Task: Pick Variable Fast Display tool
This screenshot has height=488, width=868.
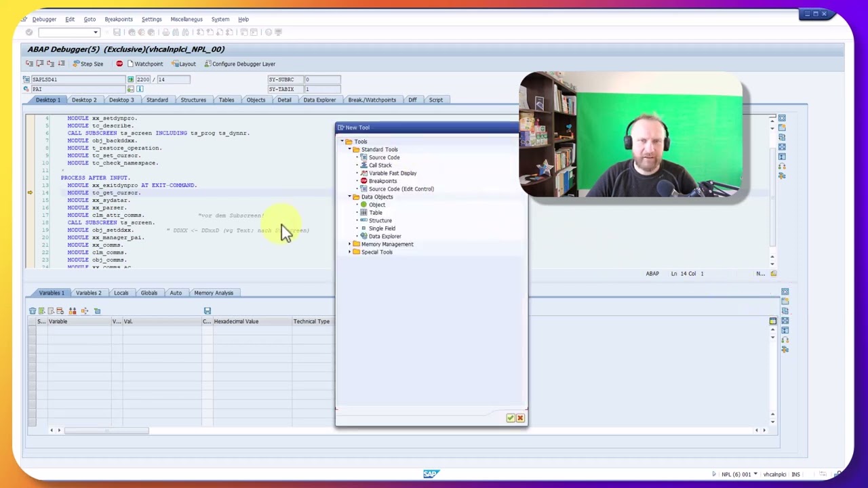Action: click(393, 173)
